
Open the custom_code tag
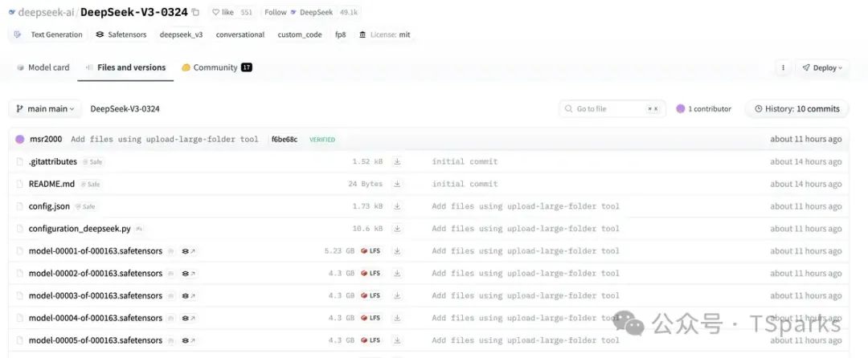(x=300, y=35)
